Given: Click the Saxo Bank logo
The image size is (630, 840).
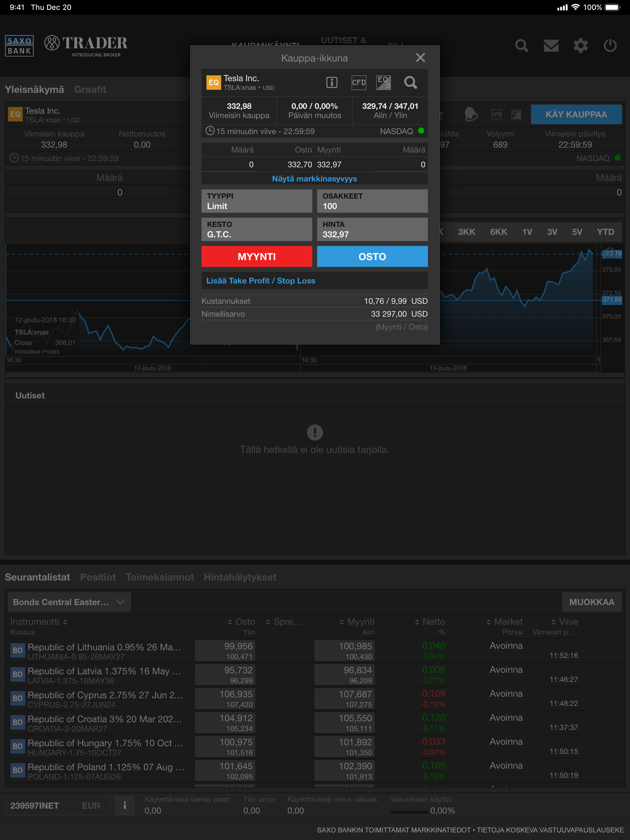Looking at the screenshot, I should (19, 46).
